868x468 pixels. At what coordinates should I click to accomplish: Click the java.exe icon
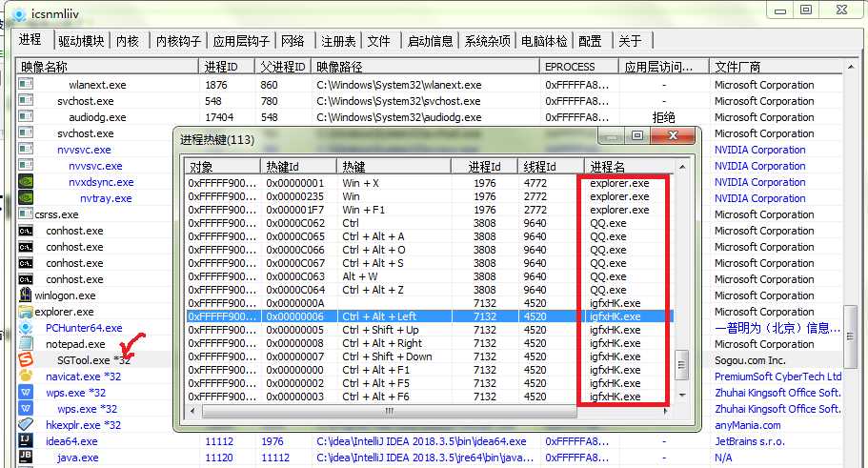pos(26,457)
